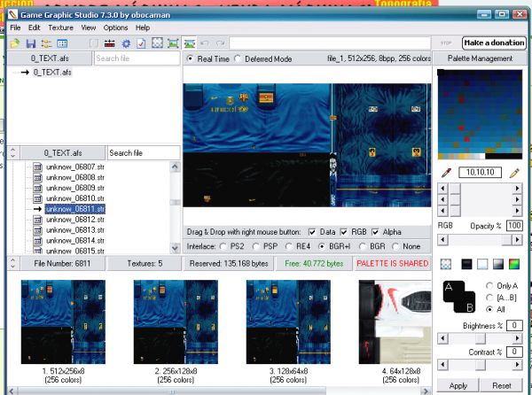Click the Palette Management header button
Image resolution: width=532 pixels, height=395 pixels.
(x=480, y=58)
